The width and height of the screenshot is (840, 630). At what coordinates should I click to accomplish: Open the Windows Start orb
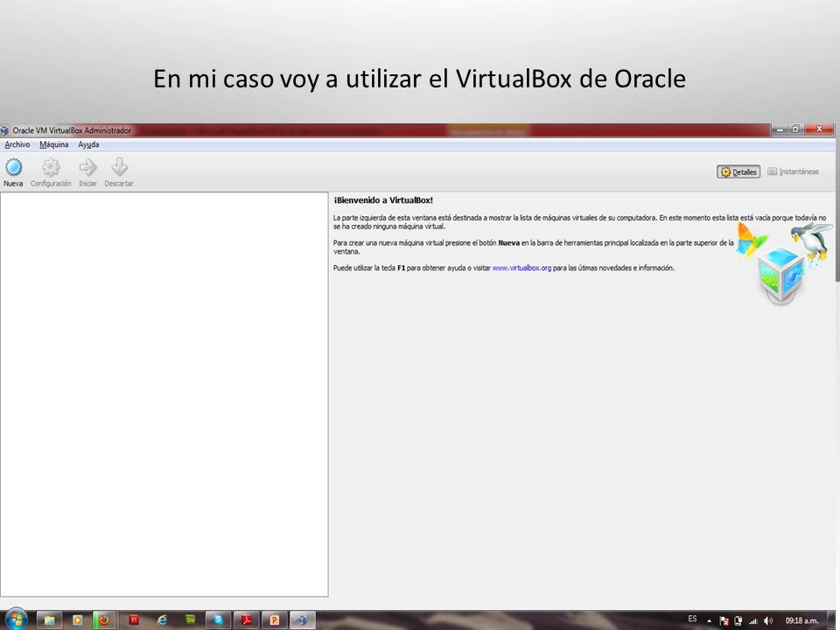16,619
